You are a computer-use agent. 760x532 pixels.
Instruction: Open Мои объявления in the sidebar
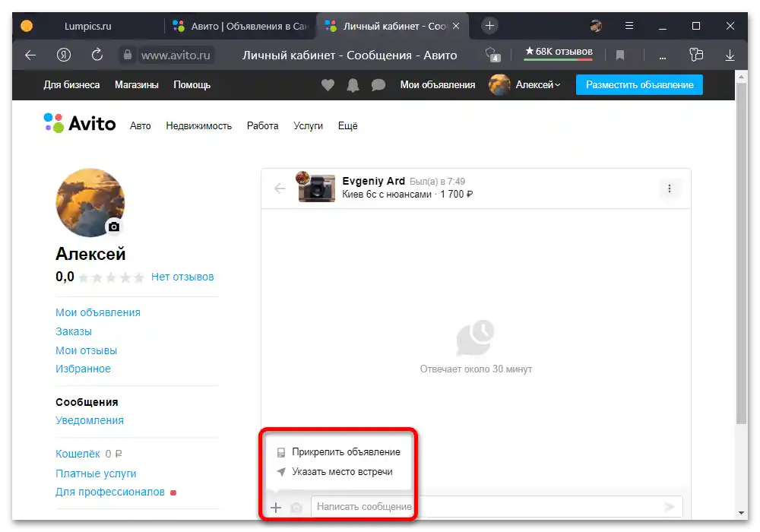pos(98,313)
